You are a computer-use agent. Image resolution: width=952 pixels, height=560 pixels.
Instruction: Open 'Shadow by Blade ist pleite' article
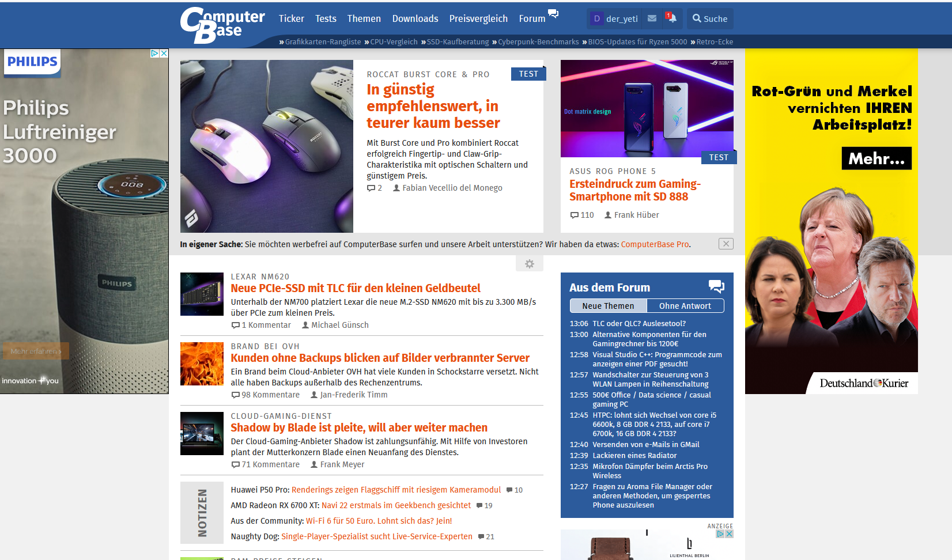(359, 427)
